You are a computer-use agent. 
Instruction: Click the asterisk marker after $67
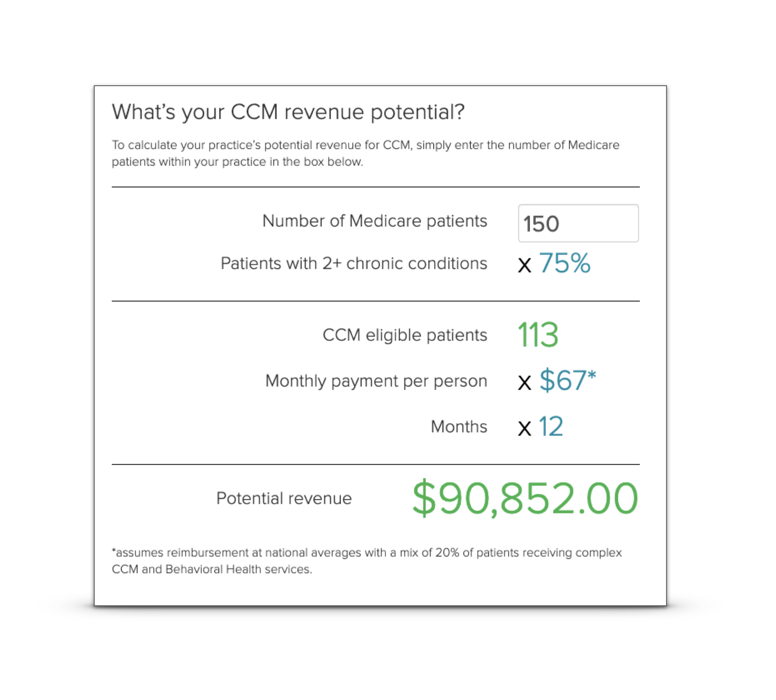pyautogui.click(x=592, y=376)
